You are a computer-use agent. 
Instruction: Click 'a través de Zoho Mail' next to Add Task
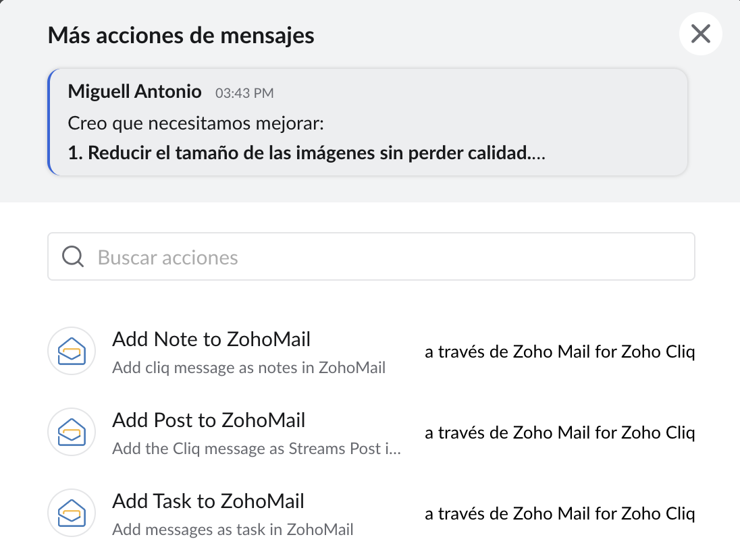tap(560, 513)
